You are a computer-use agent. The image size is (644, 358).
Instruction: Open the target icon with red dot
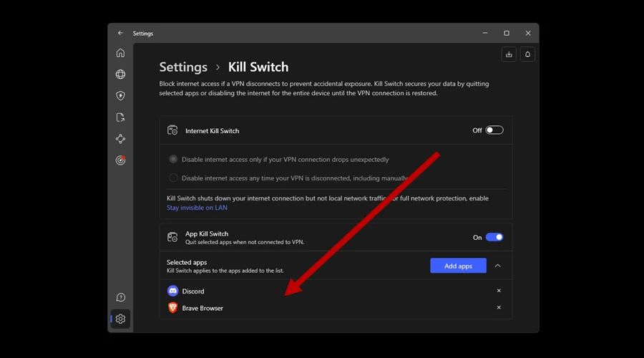point(120,160)
